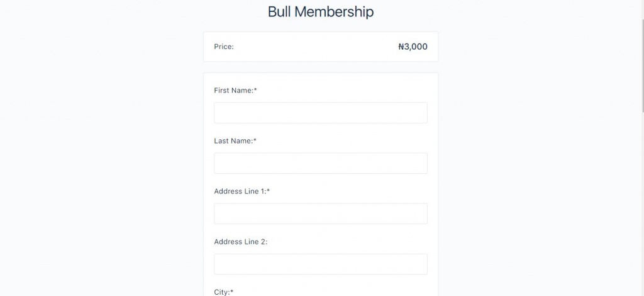Activate the Address Line 1 input box

320,213
